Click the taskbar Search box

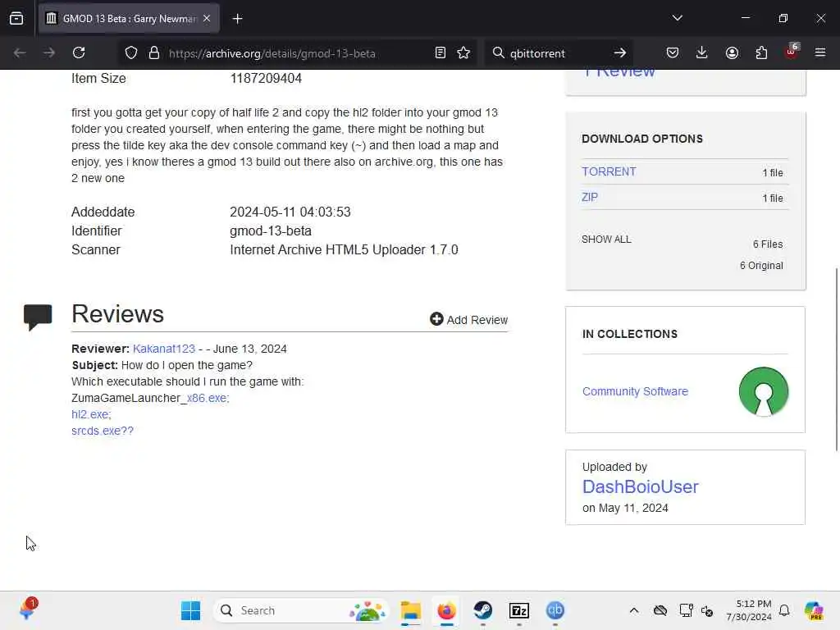302,610
